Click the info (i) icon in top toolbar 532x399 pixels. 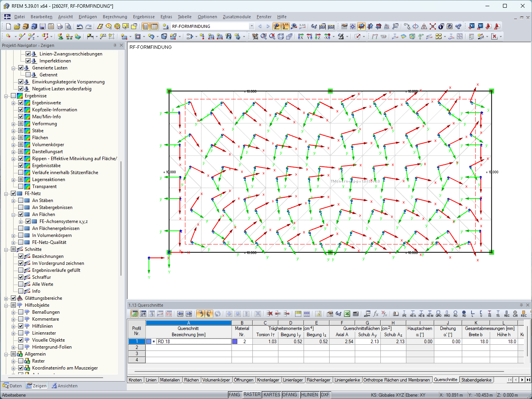click(x=441, y=26)
